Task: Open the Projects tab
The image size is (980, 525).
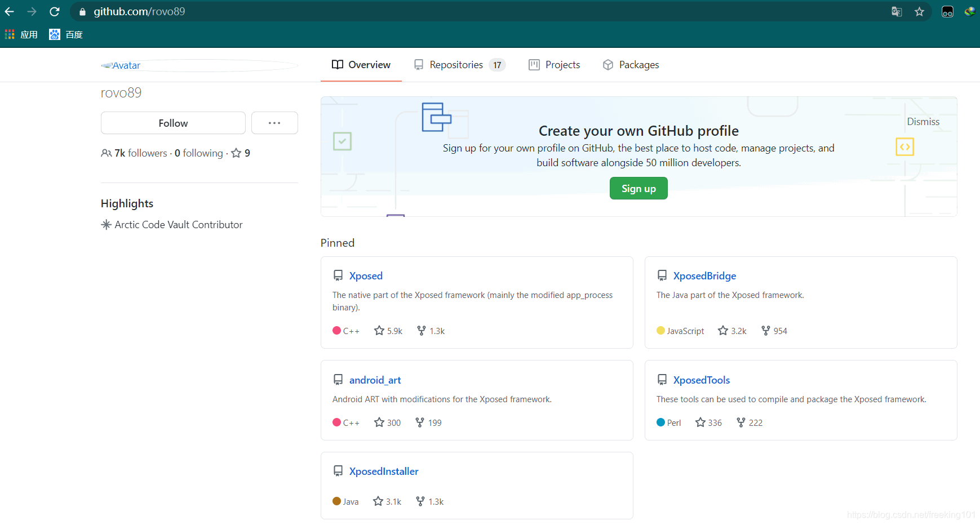Action: pos(555,65)
